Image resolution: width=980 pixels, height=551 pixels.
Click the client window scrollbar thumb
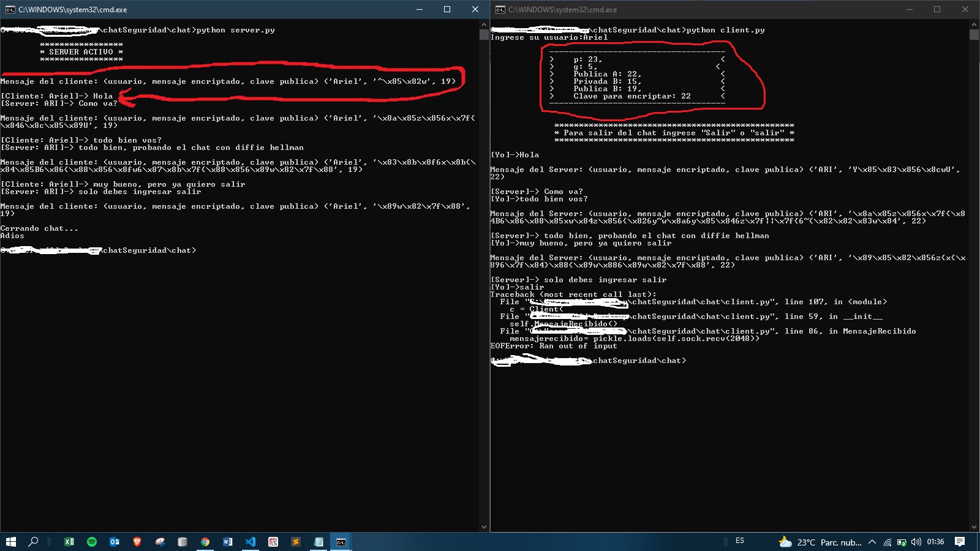click(974, 34)
